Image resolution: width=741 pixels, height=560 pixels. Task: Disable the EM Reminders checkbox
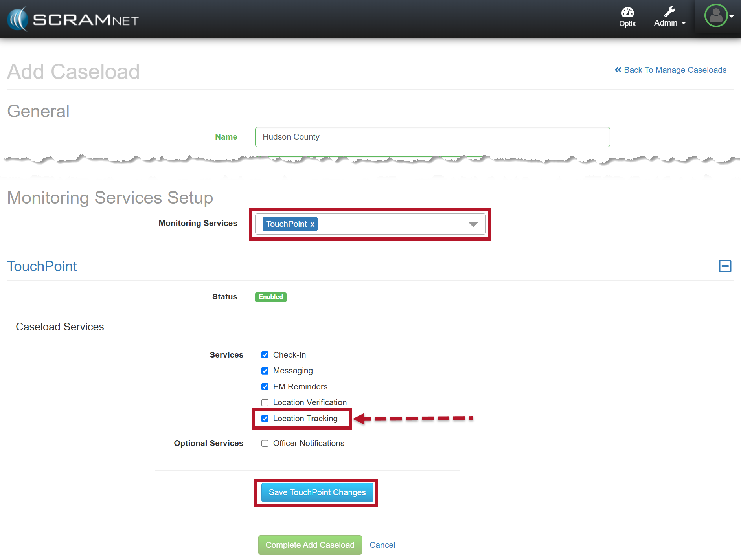coord(265,387)
